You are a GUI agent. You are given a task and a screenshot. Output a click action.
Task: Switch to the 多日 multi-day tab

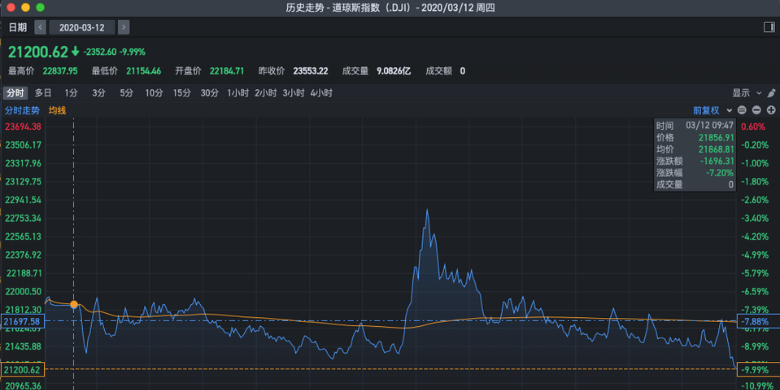pos(43,93)
